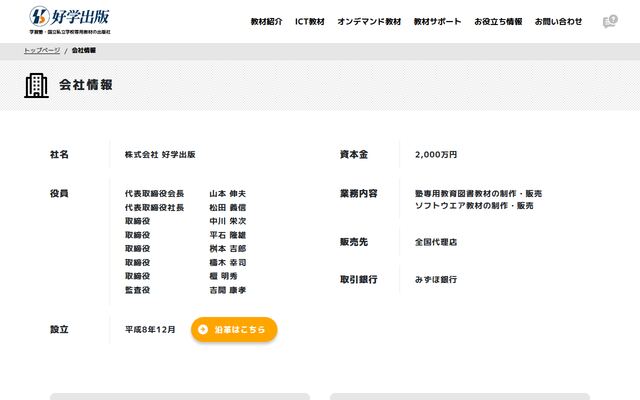Open the chat help icon in the header

point(610,21)
